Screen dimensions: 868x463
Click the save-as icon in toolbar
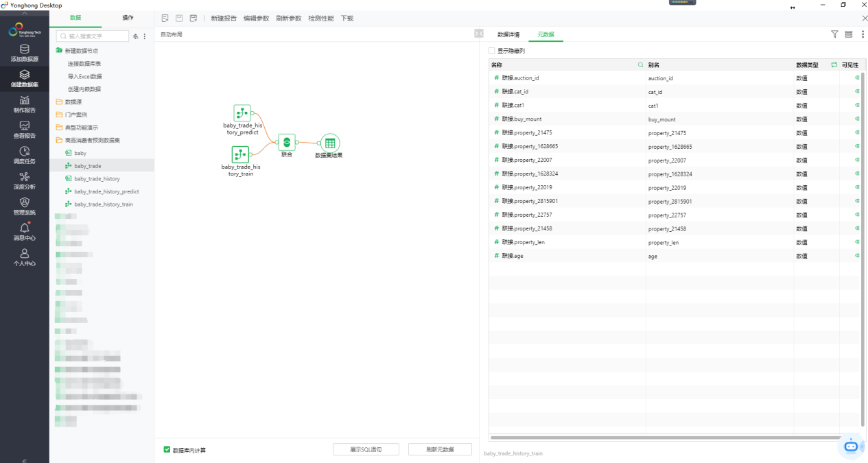[x=193, y=18]
